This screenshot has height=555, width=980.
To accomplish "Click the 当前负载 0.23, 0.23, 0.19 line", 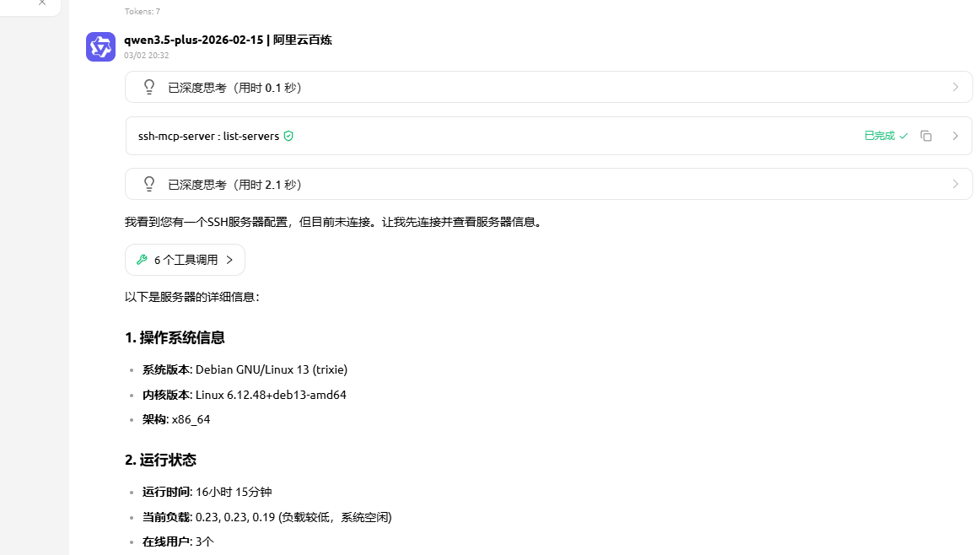I will (x=267, y=517).
